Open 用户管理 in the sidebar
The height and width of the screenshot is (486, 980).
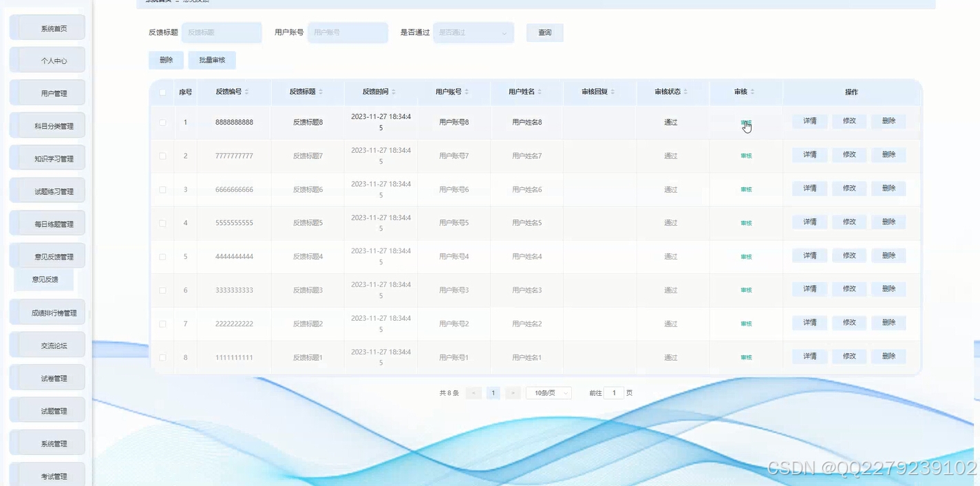click(46, 92)
